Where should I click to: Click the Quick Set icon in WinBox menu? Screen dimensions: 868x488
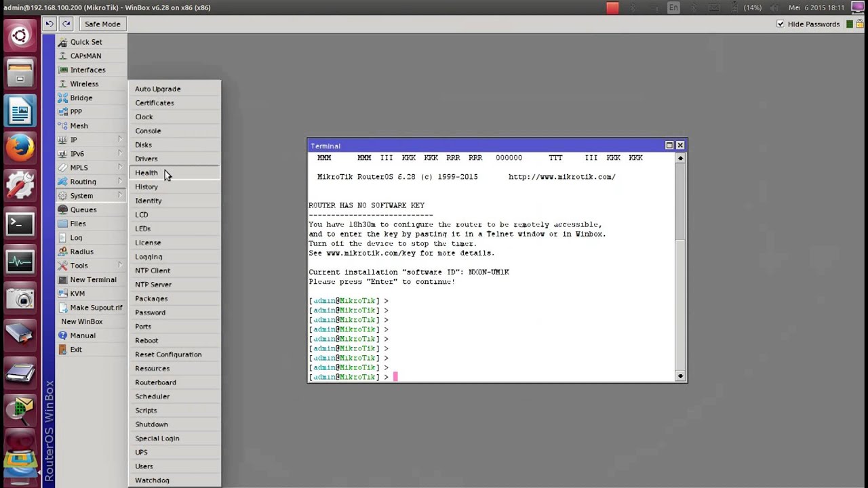pos(63,42)
